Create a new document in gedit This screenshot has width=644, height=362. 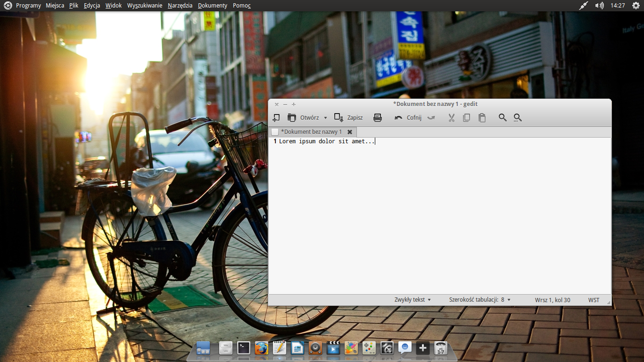pyautogui.click(x=277, y=118)
